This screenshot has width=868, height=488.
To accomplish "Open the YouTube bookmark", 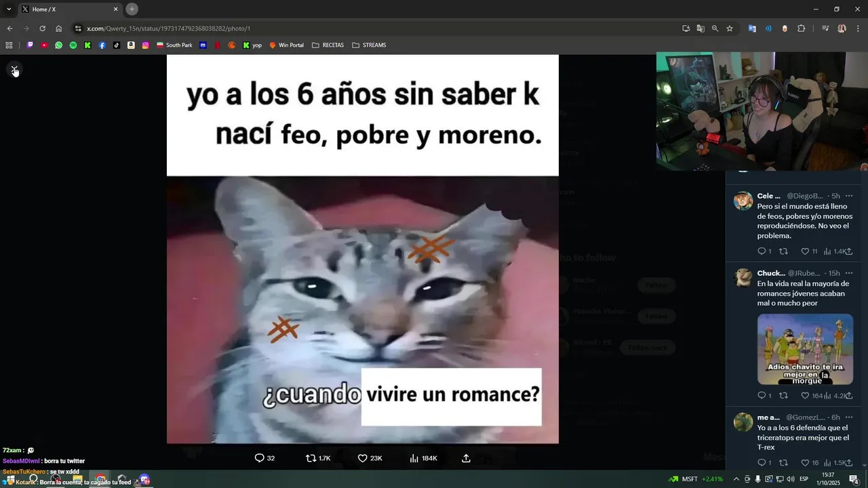I will click(44, 45).
